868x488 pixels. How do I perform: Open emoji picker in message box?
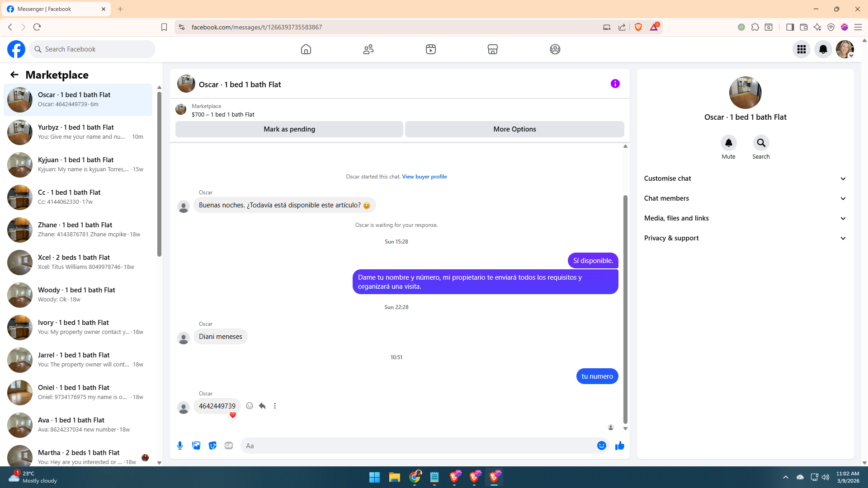tap(601, 446)
